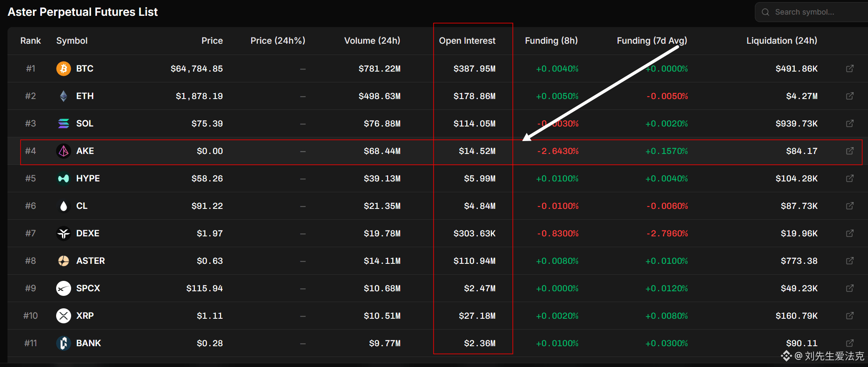Click the search magnifier icon

tap(765, 12)
